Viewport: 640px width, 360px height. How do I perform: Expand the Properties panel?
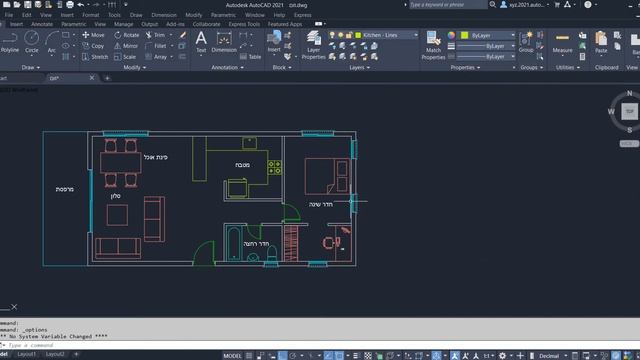[x=465, y=67]
